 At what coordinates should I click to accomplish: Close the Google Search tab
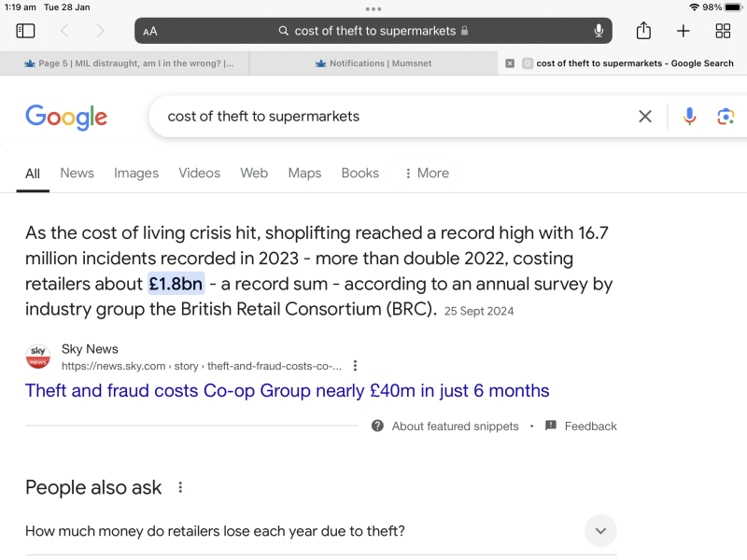tap(510, 63)
